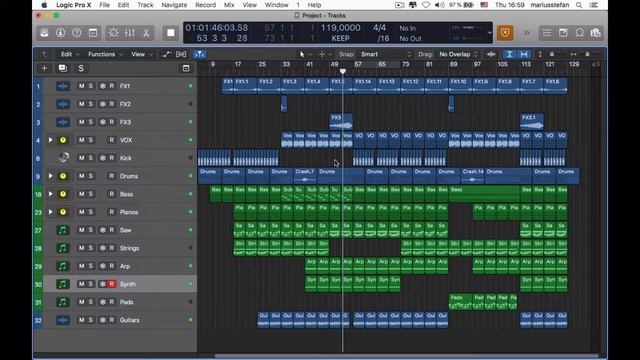The height and width of the screenshot is (360, 640).
Task: Open the Window menu
Action: [x=277, y=5]
